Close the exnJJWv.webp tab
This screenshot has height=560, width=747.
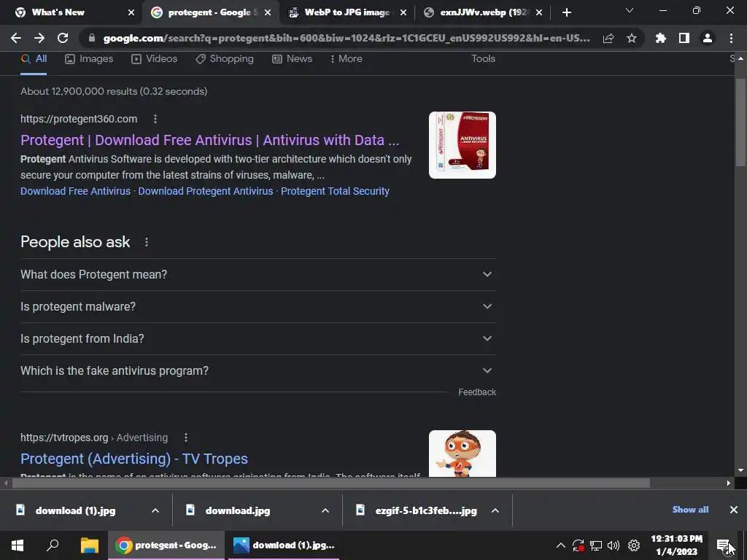(539, 12)
